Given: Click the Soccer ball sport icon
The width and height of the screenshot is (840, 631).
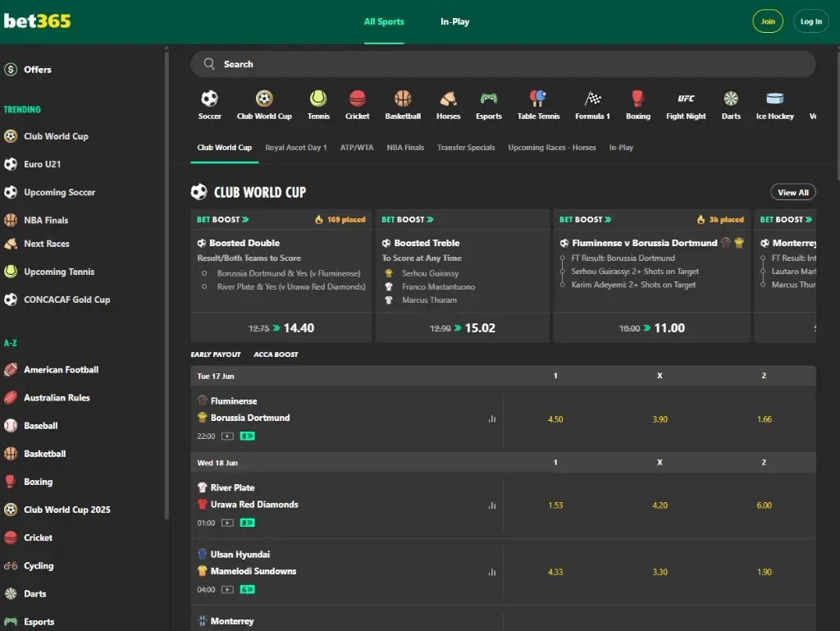Looking at the screenshot, I should pyautogui.click(x=210, y=99).
